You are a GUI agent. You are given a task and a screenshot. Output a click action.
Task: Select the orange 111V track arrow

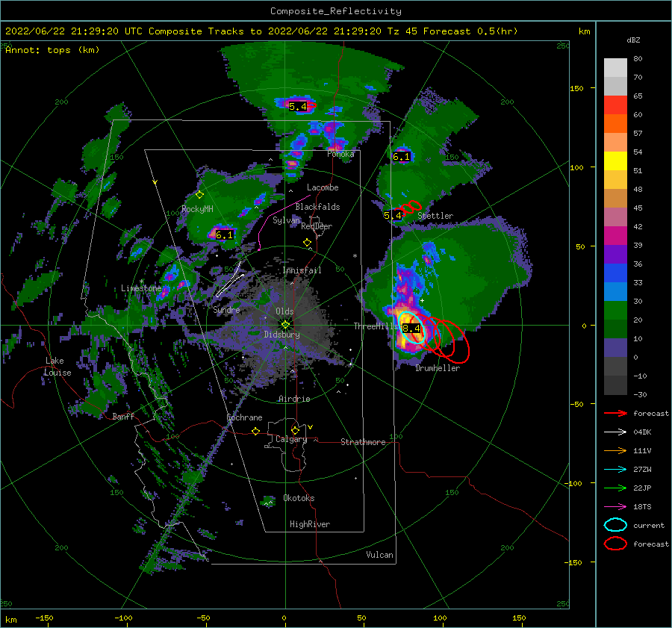click(615, 450)
